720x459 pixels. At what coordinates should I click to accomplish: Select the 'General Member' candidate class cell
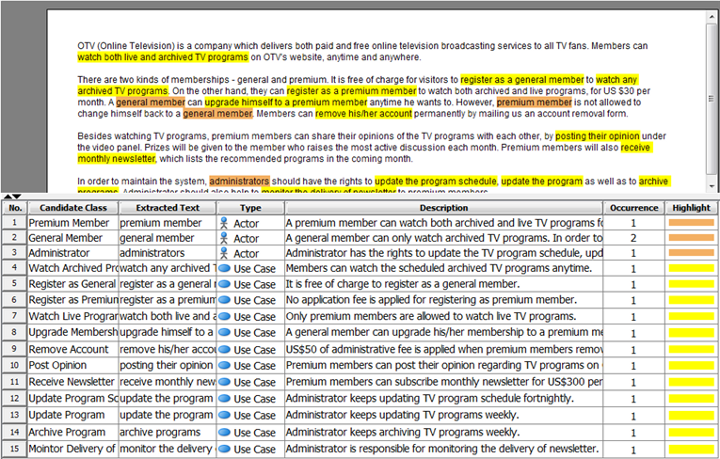[x=73, y=238]
